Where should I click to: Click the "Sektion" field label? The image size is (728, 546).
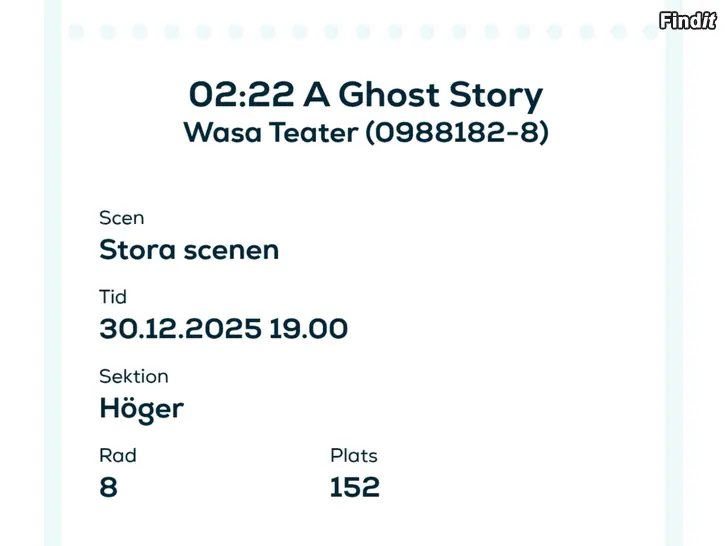pyautogui.click(x=133, y=376)
